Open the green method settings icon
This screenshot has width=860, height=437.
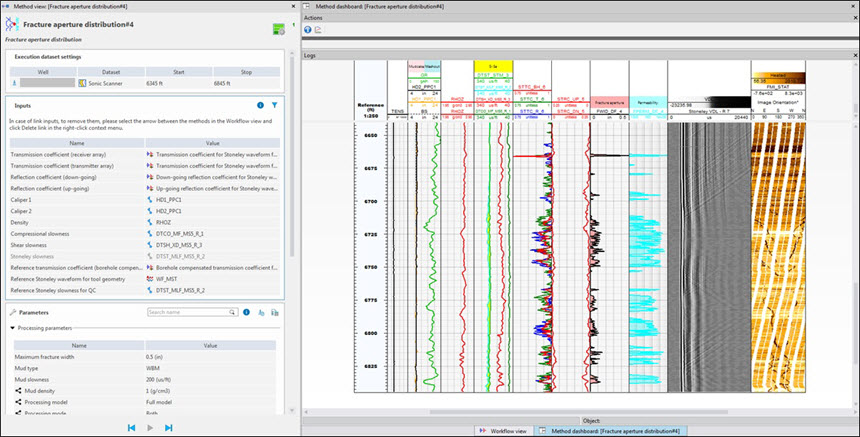pyautogui.click(x=279, y=30)
